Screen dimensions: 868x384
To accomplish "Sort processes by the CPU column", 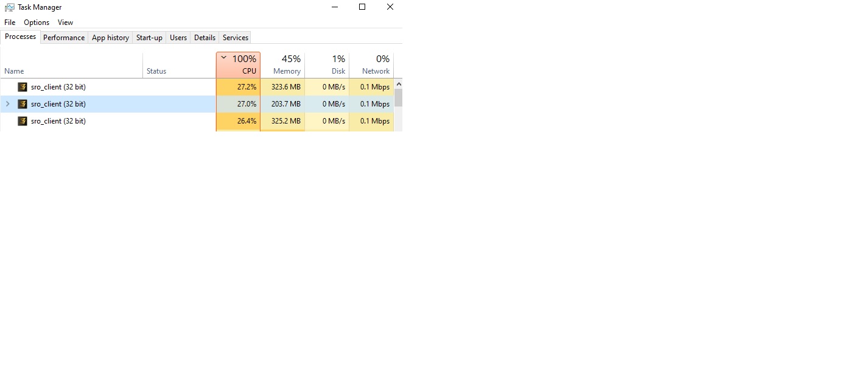I will click(238, 65).
